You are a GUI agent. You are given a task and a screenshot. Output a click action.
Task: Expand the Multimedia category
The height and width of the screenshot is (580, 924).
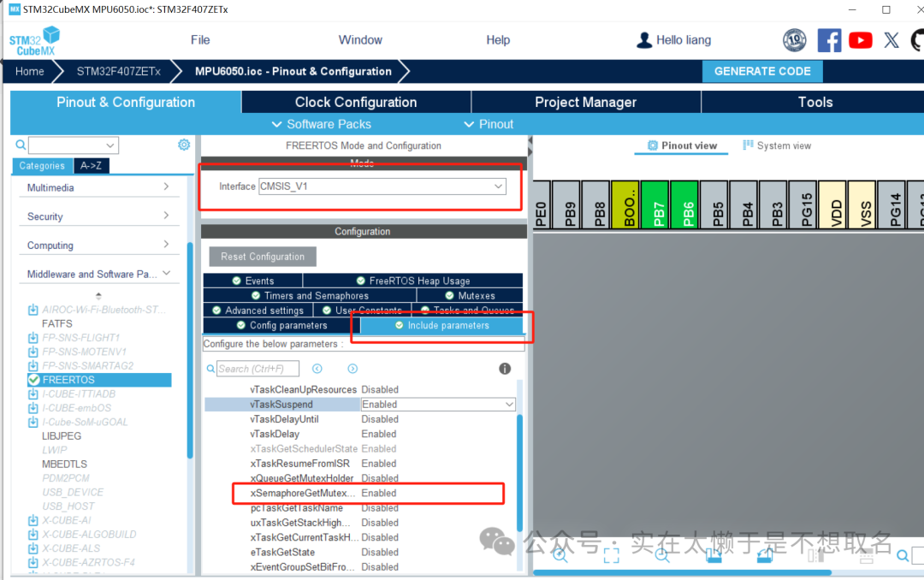[166, 186]
